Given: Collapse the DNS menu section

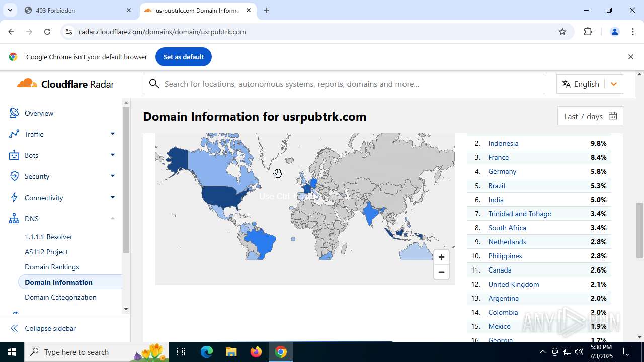Looking at the screenshot, I should coord(113,218).
